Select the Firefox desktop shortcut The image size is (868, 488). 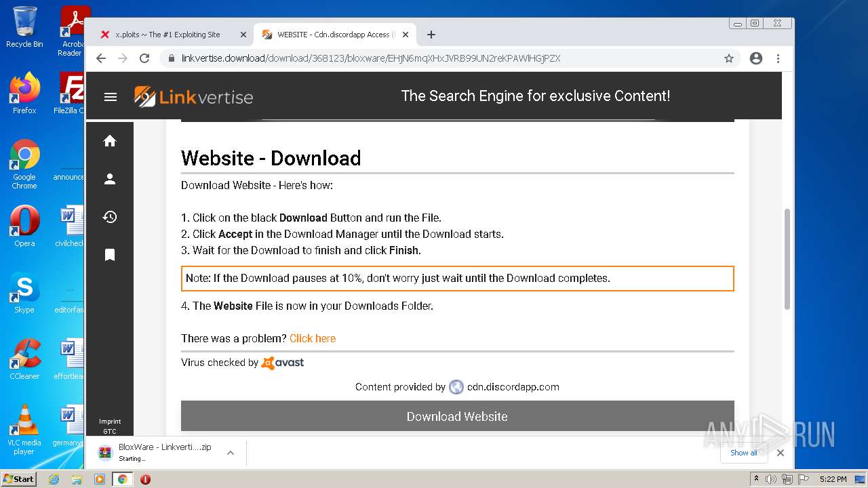(x=24, y=93)
